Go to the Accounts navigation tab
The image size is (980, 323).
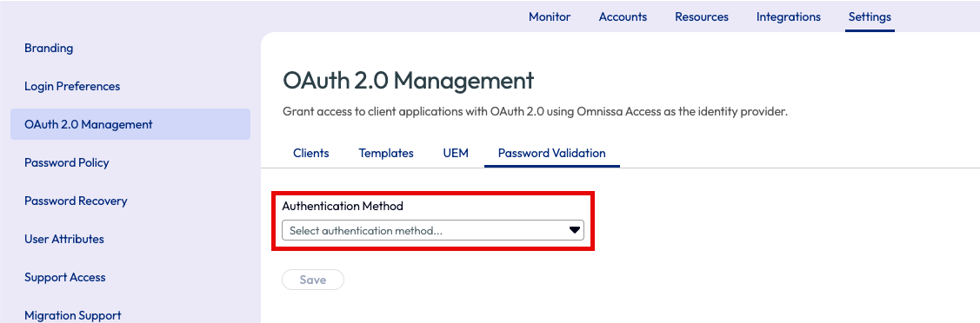click(623, 16)
